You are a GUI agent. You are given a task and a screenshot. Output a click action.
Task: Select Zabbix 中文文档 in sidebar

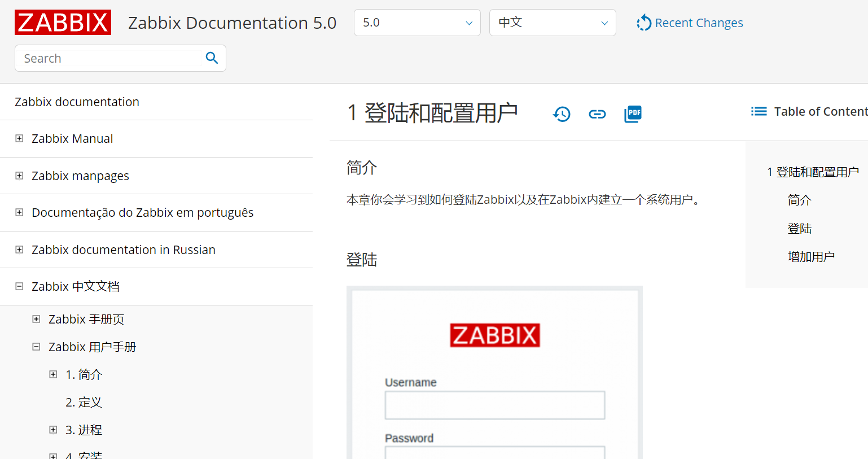coord(76,286)
